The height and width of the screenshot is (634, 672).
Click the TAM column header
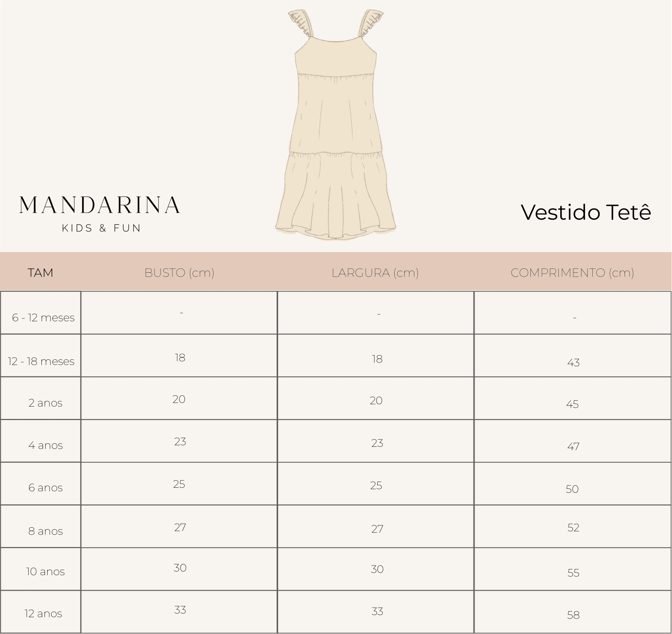(x=40, y=273)
